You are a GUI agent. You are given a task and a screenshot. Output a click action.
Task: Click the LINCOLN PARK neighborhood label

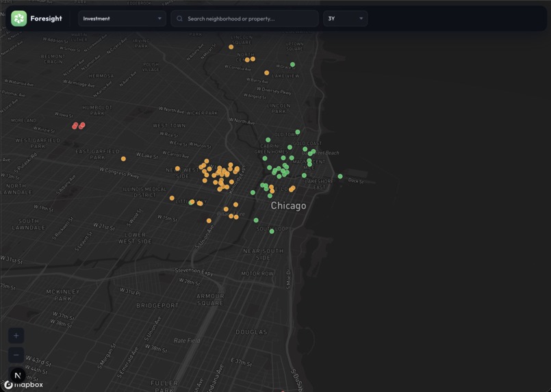point(279,109)
